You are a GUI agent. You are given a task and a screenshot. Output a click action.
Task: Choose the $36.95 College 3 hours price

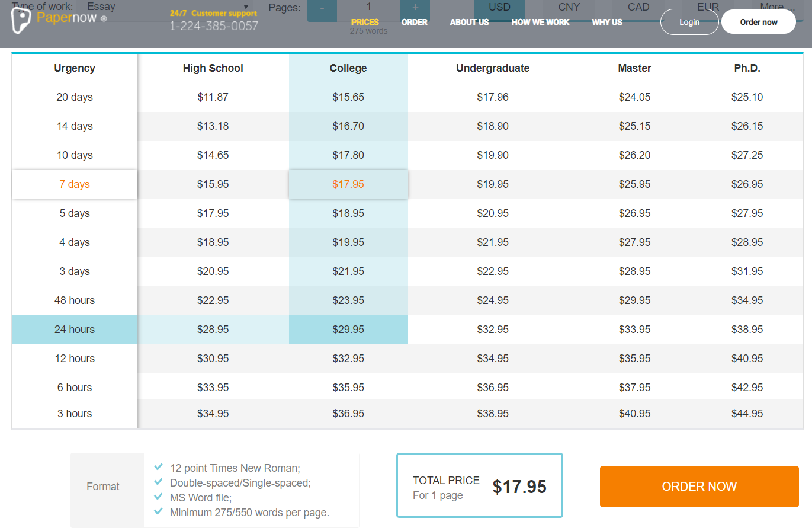[x=348, y=414]
